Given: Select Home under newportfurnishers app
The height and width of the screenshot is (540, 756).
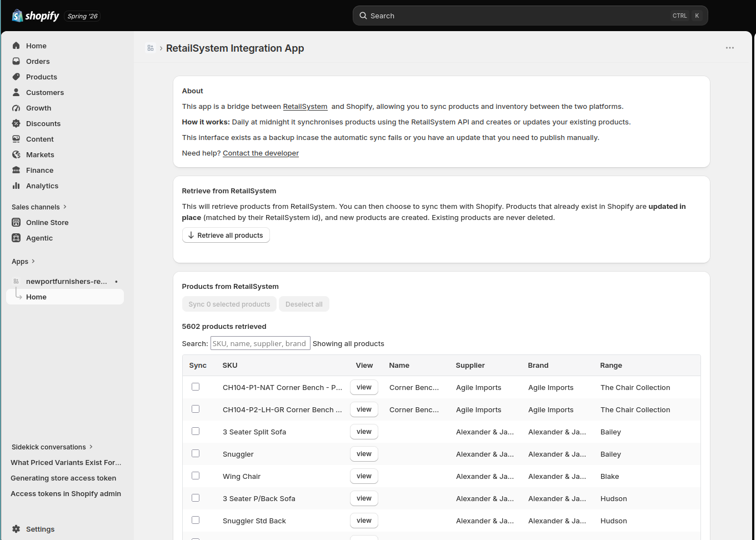Looking at the screenshot, I should [65, 297].
